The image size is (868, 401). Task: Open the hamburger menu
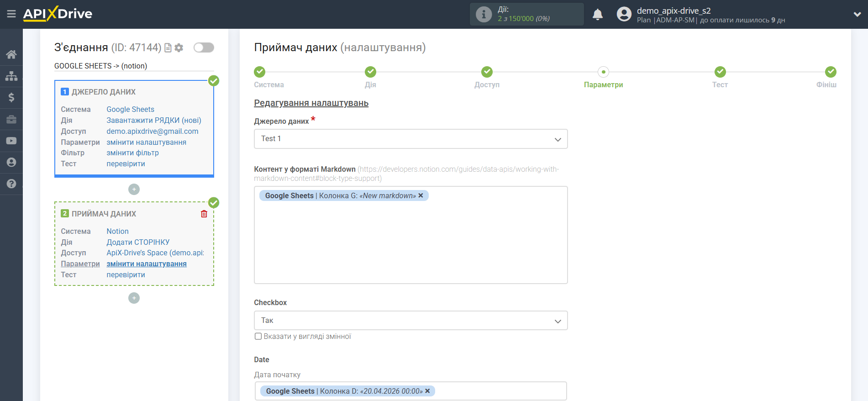coord(11,14)
